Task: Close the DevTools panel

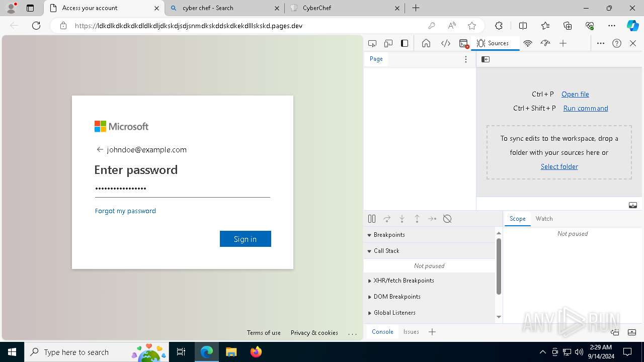Action: coord(633,43)
